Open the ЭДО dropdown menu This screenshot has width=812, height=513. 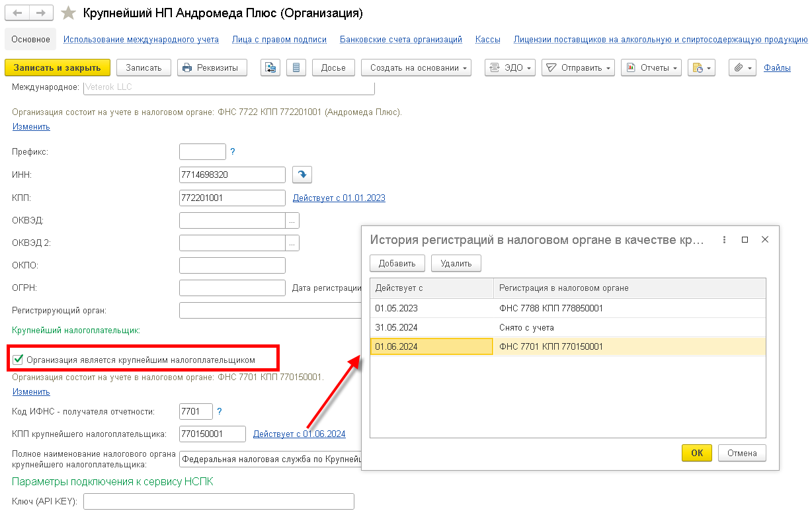pyautogui.click(x=510, y=67)
